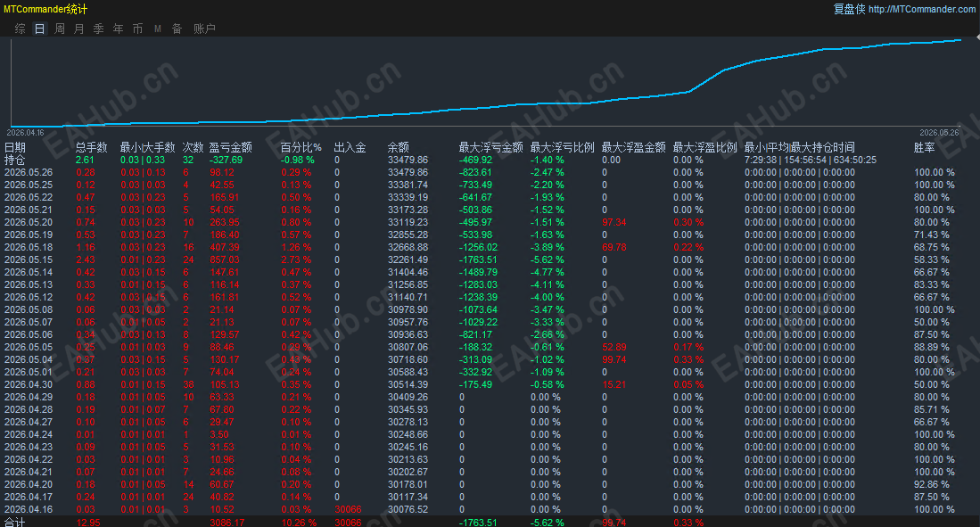This screenshot has height=527, width=980.
Task: Click the -4.77 % floating loss ratio
Action: click(548, 273)
